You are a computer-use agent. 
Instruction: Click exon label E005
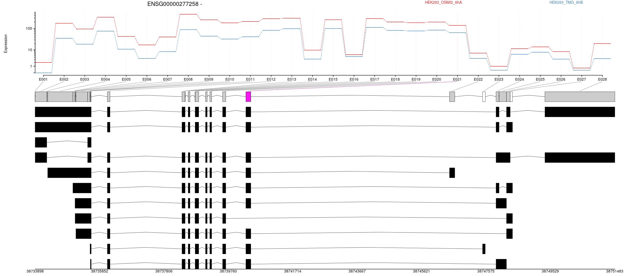126,79
